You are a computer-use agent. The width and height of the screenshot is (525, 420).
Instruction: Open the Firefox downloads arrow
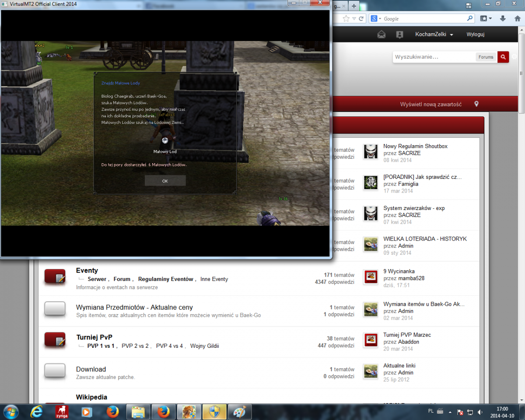click(503, 19)
